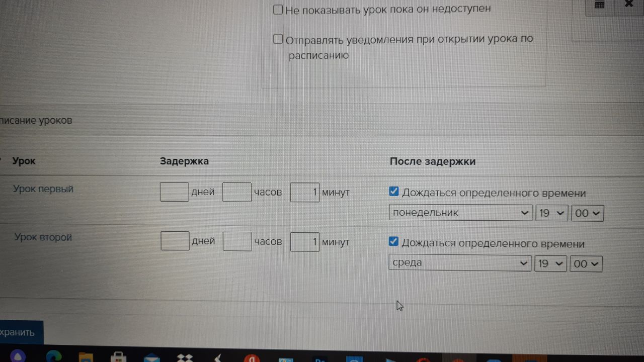
Task: Click the 'После задержки' column header
Action: 433,161
